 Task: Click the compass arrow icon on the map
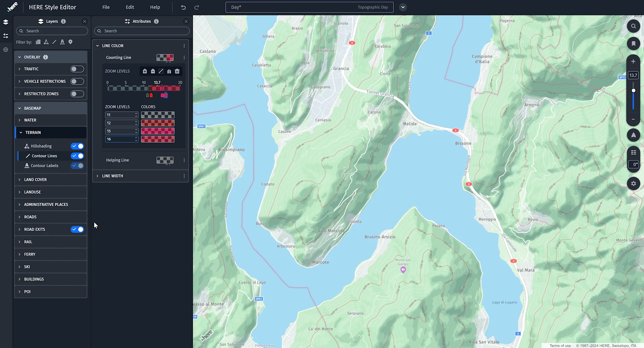coord(633,135)
